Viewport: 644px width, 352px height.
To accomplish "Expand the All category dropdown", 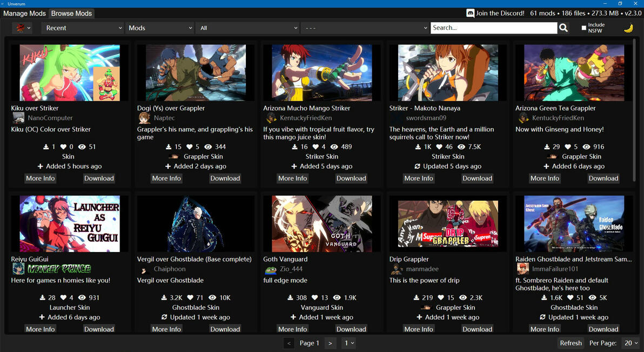I will point(247,28).
